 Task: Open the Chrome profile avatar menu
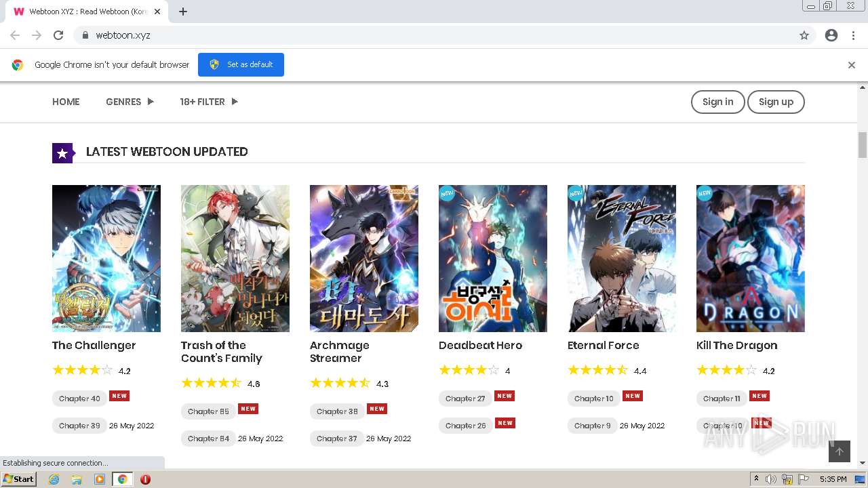coord(831,35)
